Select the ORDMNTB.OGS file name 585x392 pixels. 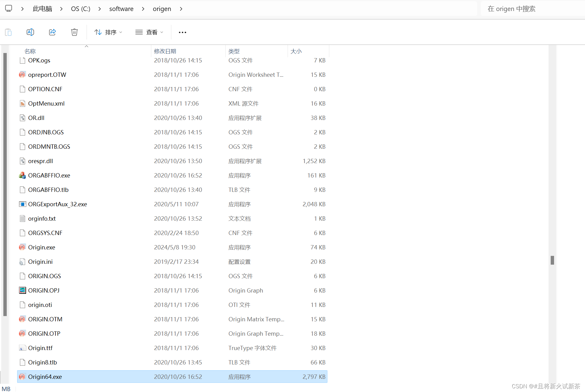(49, 147)
